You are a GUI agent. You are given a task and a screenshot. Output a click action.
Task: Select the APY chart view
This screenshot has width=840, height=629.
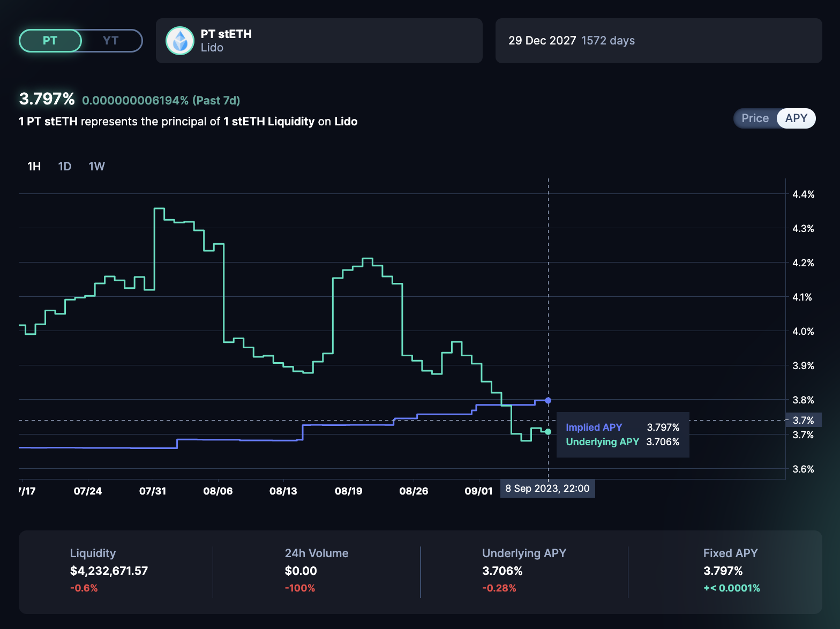click(x=796, y=118)
